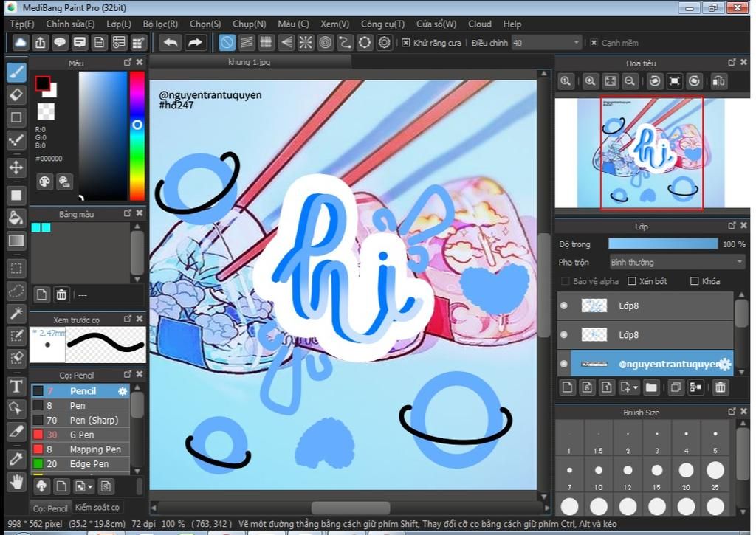Screen dimensions: 756x535
Task: Click the Redo arrow in toolbar
Action: coord(195,42)
